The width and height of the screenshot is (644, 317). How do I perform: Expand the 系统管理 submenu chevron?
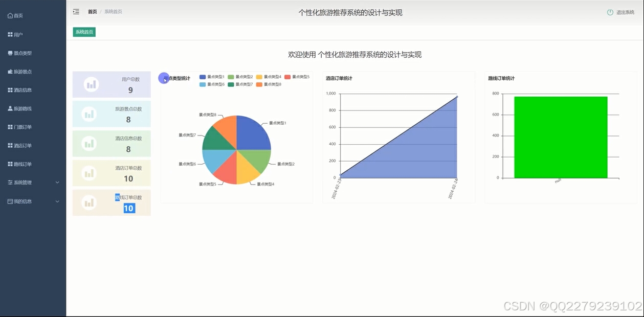57,183
